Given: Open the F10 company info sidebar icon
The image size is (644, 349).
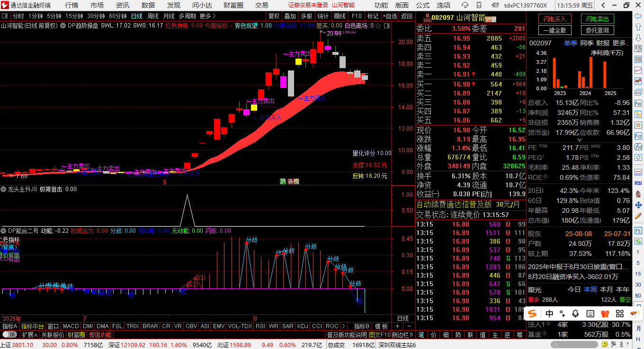Looking at the screenshot, I should (x=638, y=104).
